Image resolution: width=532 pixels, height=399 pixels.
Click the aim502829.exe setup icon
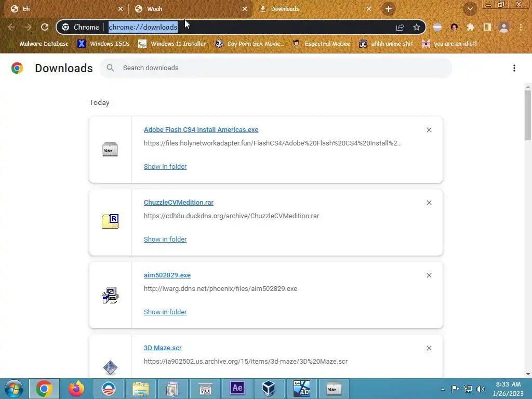[x=110, y=295]
